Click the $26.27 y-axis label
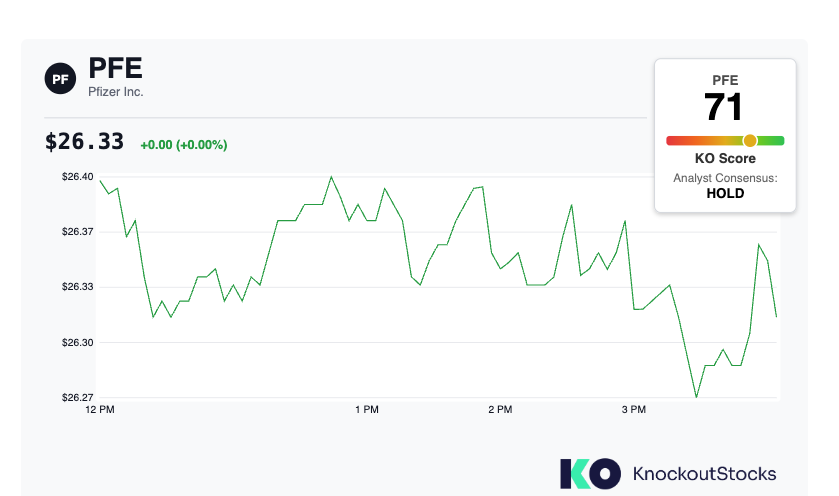Screen dimensions: 839x496 pyautogui.click(x=78, y=398)
